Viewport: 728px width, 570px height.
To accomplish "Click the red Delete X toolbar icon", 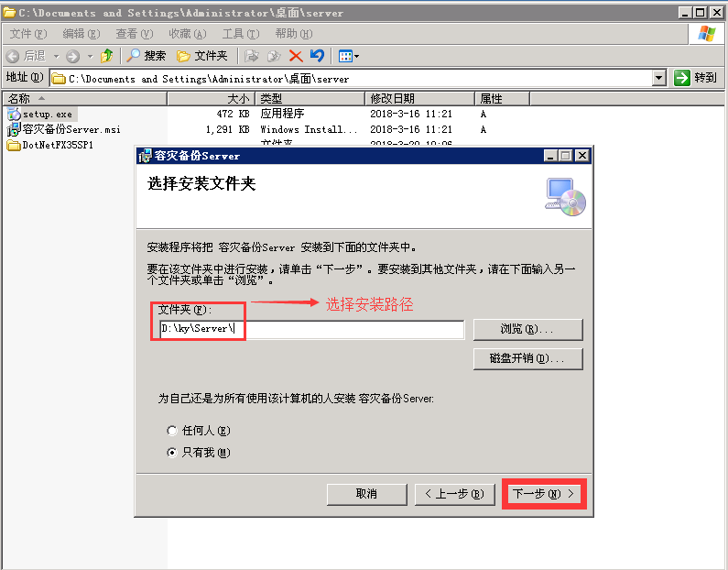I will pyautogui.click(x=296, y=56).
